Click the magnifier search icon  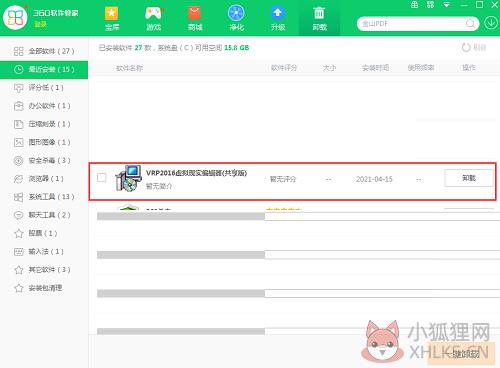pos(470,24)
